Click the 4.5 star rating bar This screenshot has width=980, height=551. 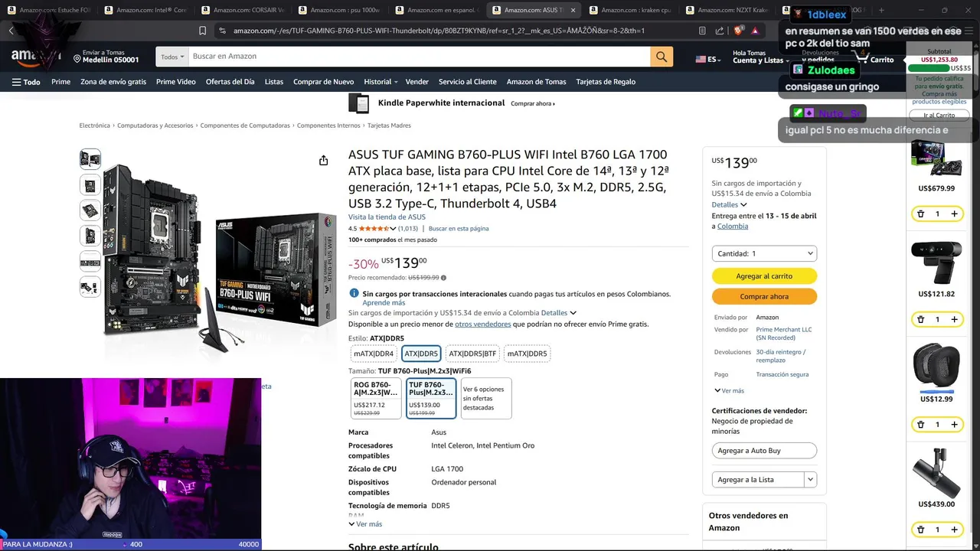pos(374,229)
